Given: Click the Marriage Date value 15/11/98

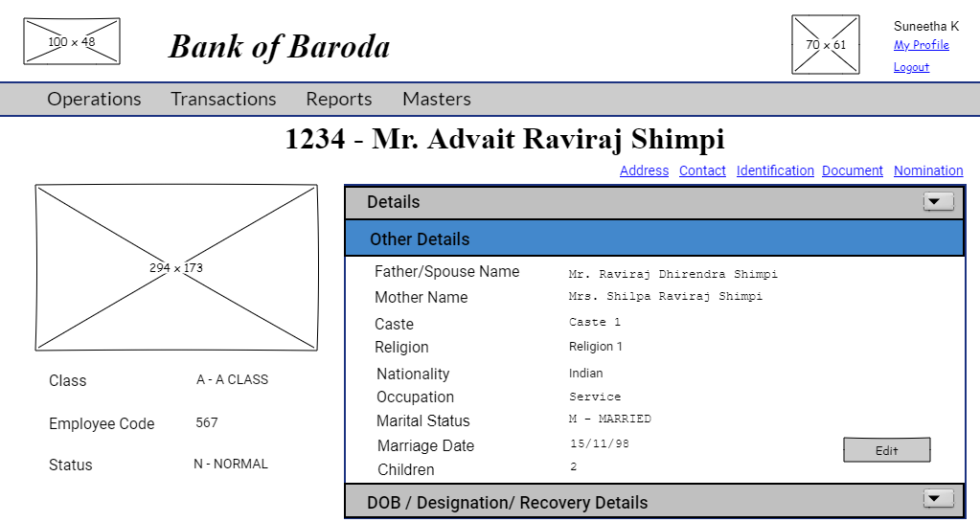Looking at the screenshot, I should tap(599, 444).
